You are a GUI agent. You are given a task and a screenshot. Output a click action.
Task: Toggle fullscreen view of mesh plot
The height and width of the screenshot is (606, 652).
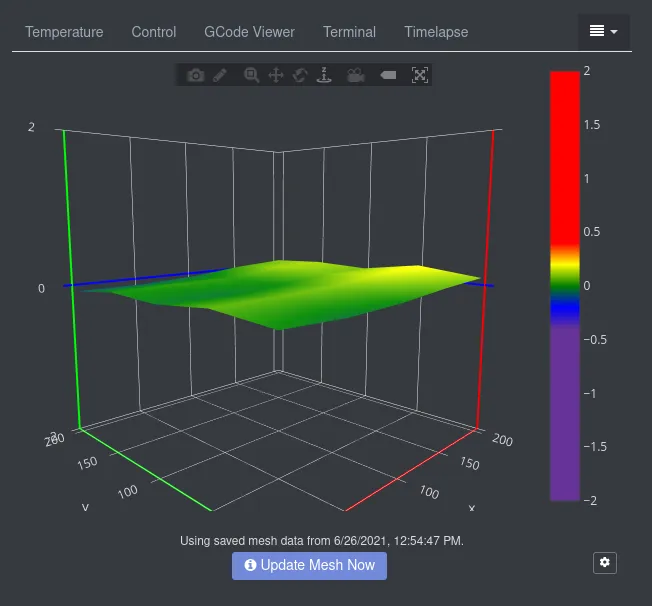pos(420,75)
